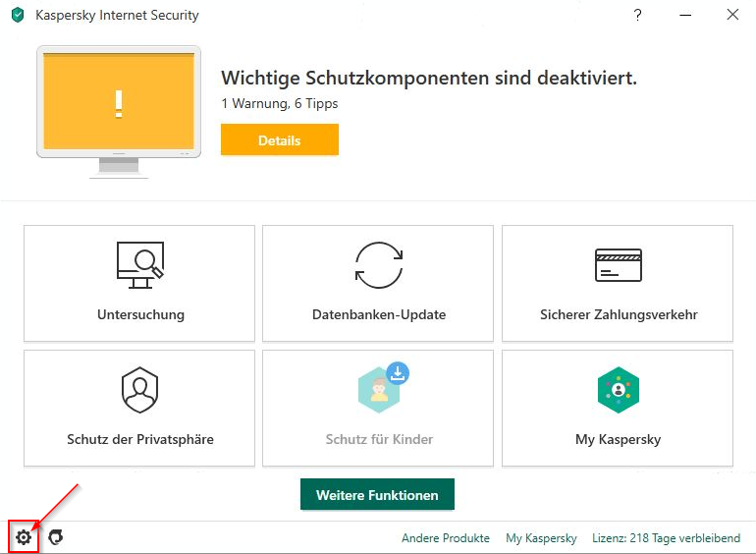
Task: Click the yellow warning monitor image
Action: (119, 112)
